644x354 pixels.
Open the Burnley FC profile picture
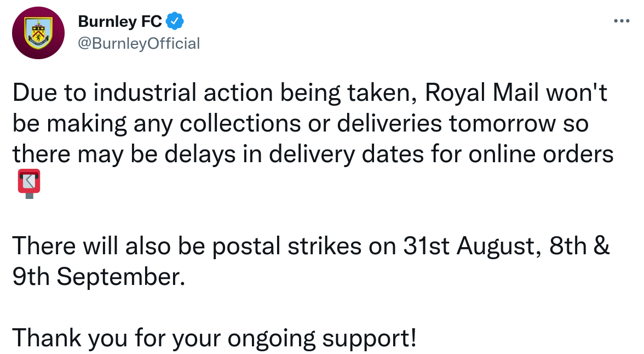tap(38, 32)
